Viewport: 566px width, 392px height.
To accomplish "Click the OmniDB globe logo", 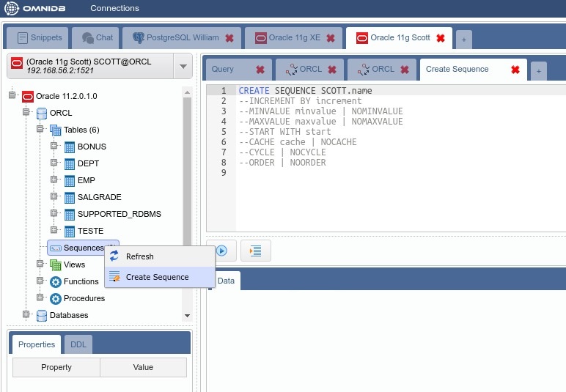I will tap(12, 9).
